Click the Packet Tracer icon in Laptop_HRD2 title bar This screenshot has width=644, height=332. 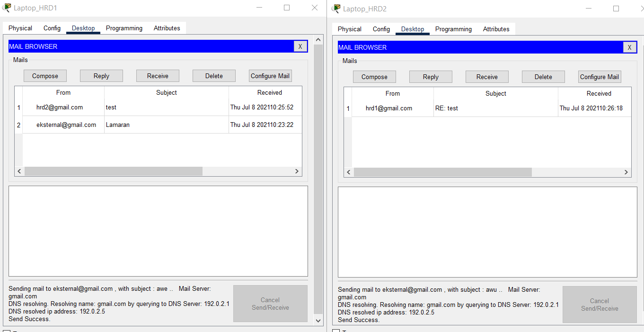(x=336, y=9)
